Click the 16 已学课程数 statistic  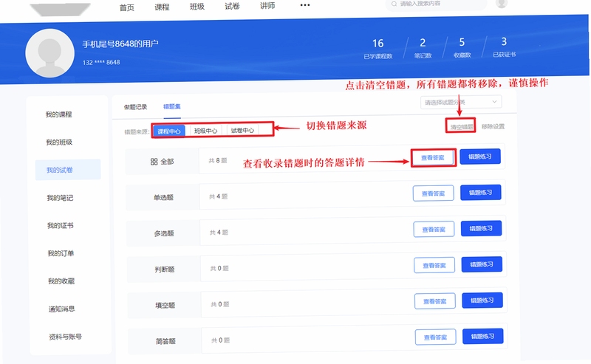(x=378, y=49)
